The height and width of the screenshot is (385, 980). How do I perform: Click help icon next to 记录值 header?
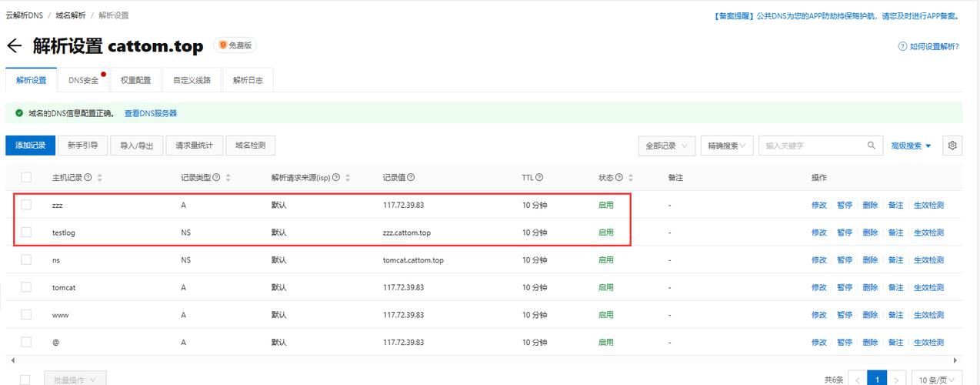tap(411, 177)
